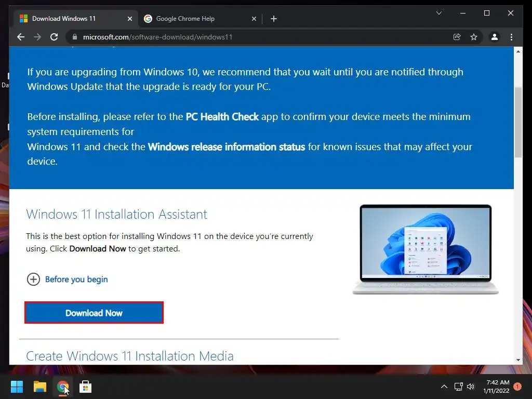Image resolution: width=532 pixels, height=399 pixels.
Task: Click the padlock site info icon
Action: click(75, 37)
